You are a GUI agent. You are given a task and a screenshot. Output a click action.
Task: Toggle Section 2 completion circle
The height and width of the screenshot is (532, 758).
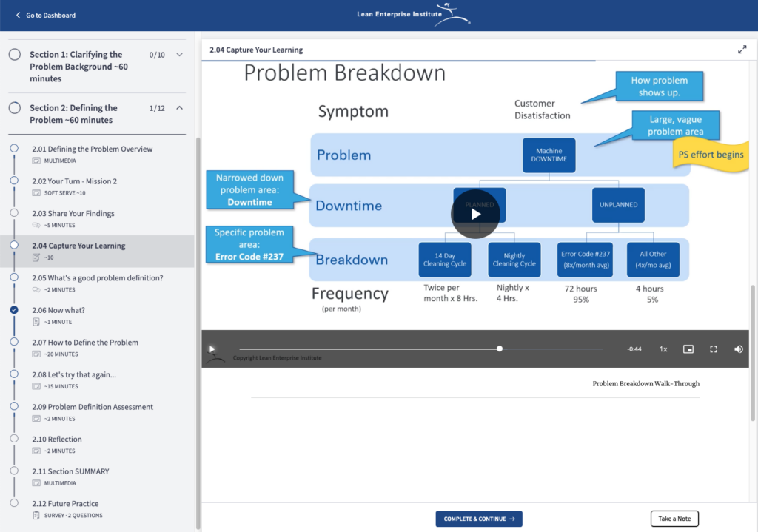[x=15, y=108]
